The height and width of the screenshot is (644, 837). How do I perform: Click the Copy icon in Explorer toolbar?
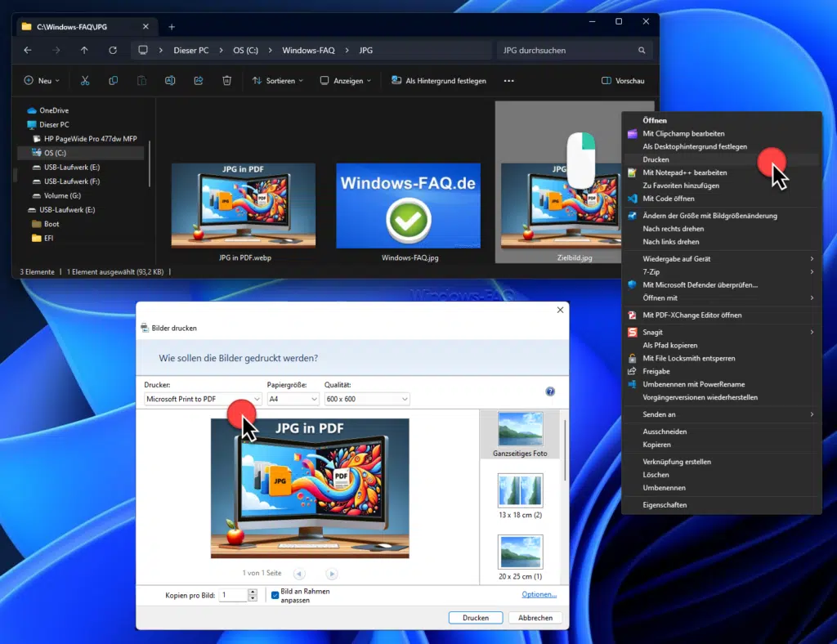[113, 81]
